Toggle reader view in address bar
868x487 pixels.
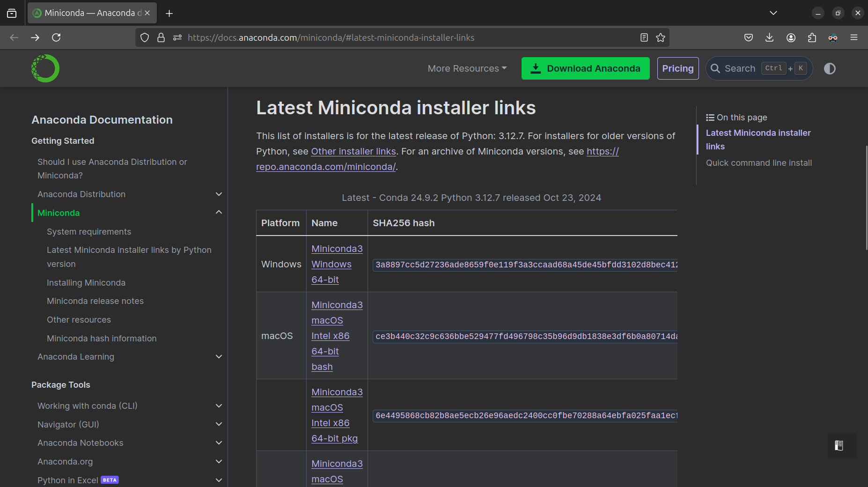644,37
